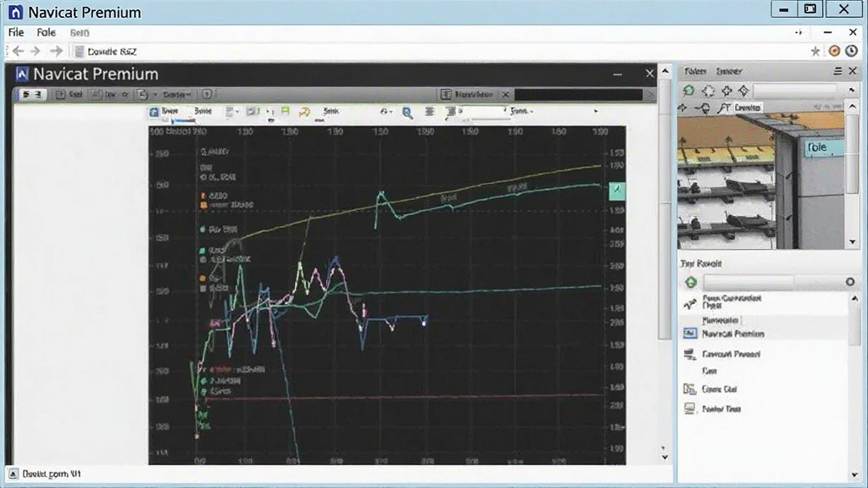
Task: Click the bold forward arrow before address field
Action: pos(56,52)
